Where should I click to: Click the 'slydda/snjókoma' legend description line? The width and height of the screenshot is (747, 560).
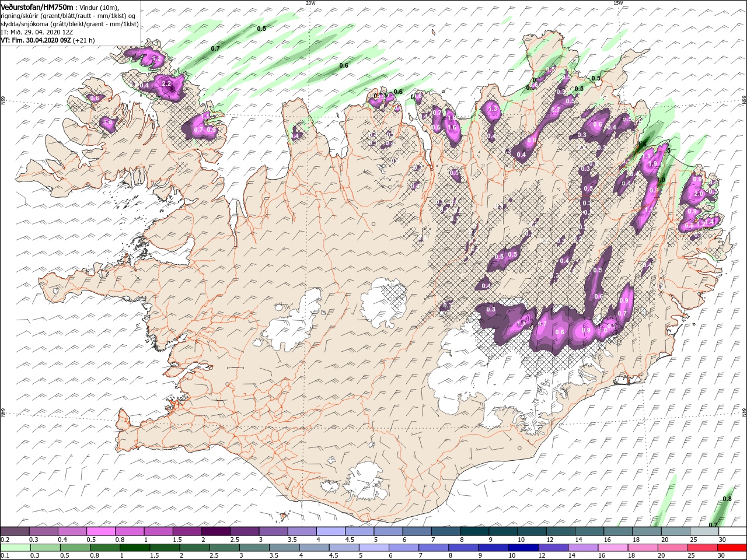pyautogui.click(x=69, y=24)
